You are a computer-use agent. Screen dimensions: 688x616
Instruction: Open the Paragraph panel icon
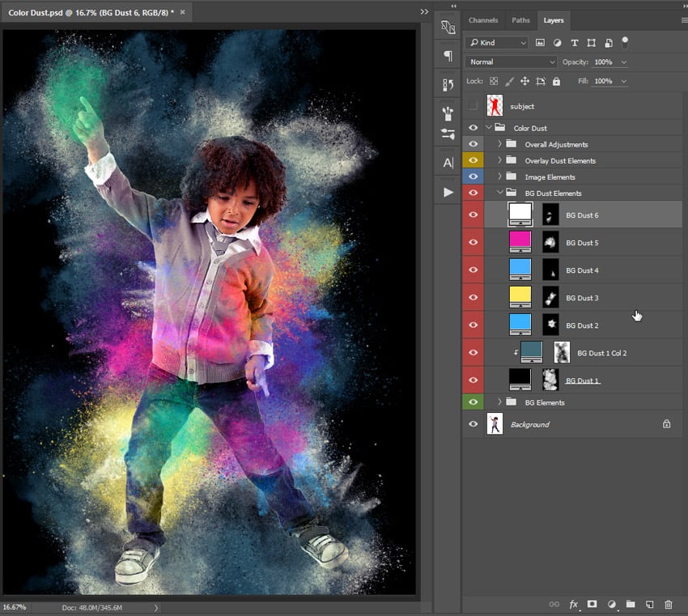pyautogui.click(x=448, y=56)
